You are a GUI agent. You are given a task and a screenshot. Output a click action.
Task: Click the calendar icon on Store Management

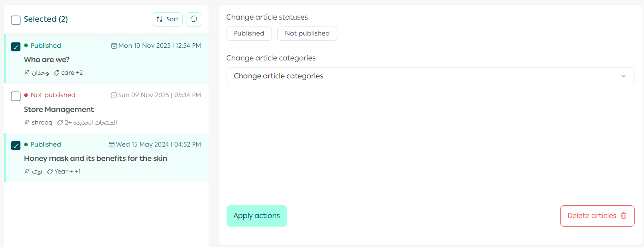click(x=114, y=95)
